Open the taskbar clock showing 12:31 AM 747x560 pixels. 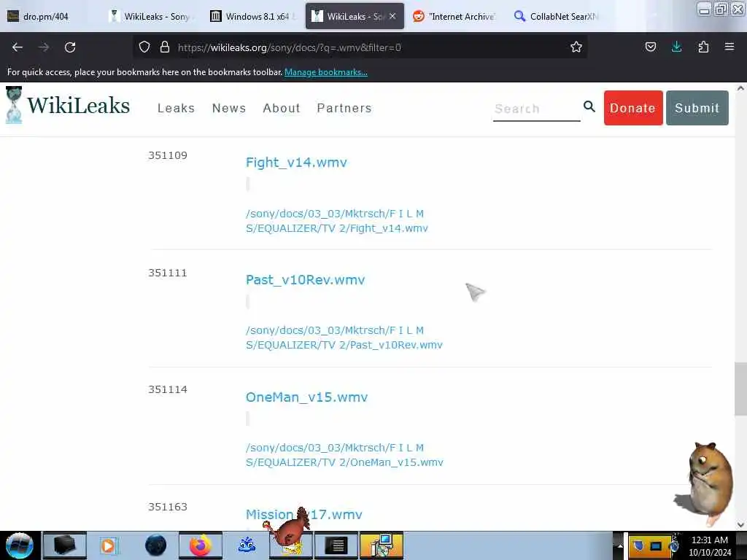[x=710, y=546]
